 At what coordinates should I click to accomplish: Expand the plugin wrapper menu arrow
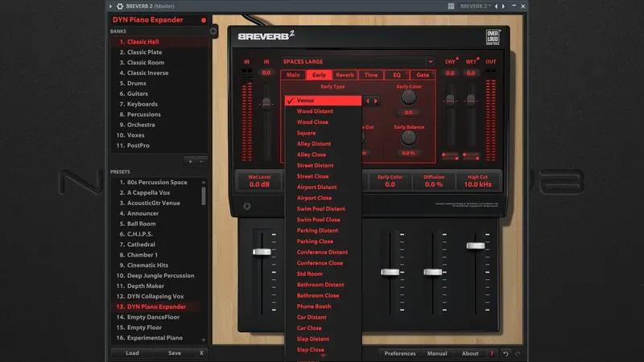[110, 6]
